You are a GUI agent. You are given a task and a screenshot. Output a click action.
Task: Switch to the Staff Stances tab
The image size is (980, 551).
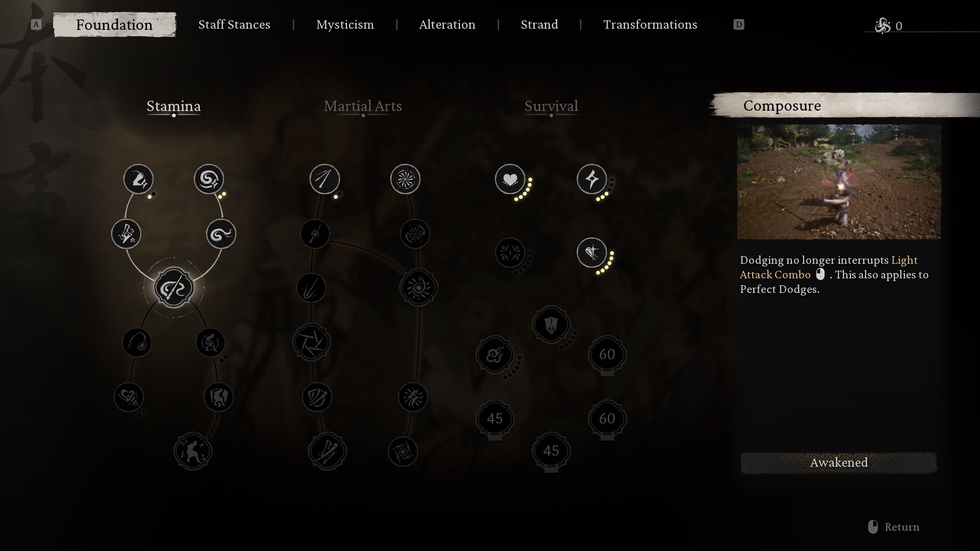234,24
